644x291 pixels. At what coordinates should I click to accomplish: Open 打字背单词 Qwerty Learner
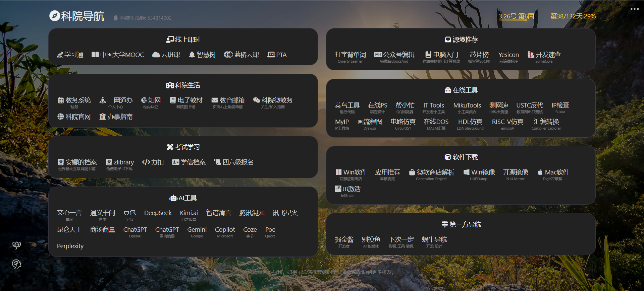pos(350,57)
